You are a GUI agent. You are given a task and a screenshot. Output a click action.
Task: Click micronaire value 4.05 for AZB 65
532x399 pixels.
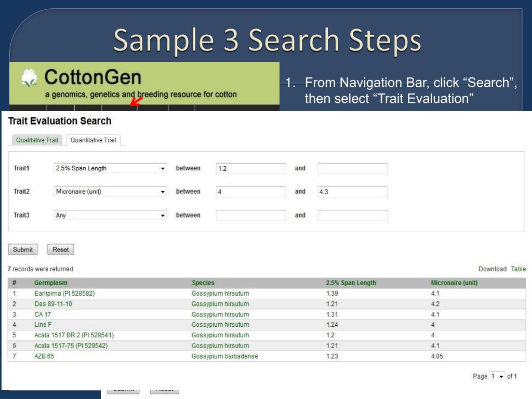(437, 356)
